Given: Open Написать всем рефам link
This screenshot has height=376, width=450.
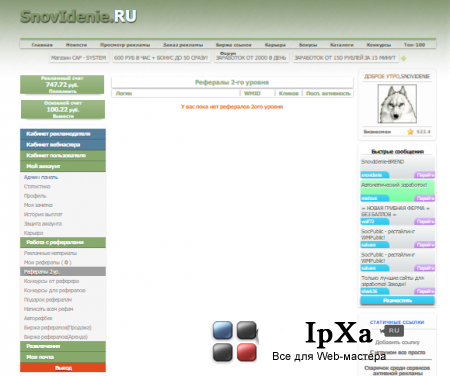Looking at the screenshot, I should (x=48, y=309).
